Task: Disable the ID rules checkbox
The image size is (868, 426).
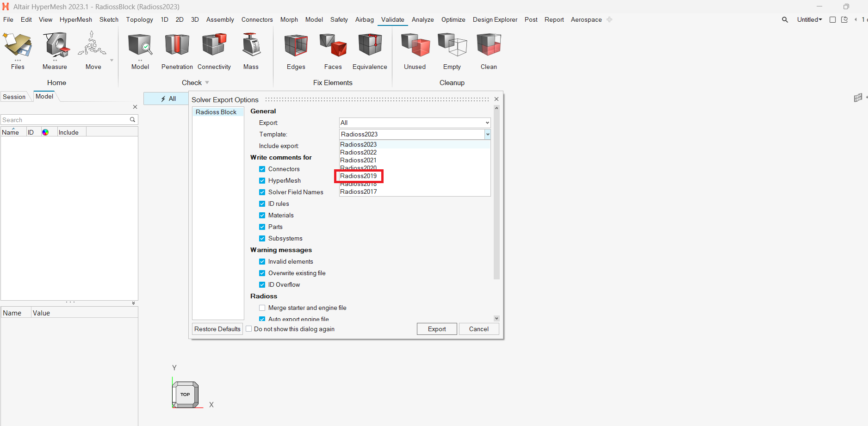Action: pos(262,204)
